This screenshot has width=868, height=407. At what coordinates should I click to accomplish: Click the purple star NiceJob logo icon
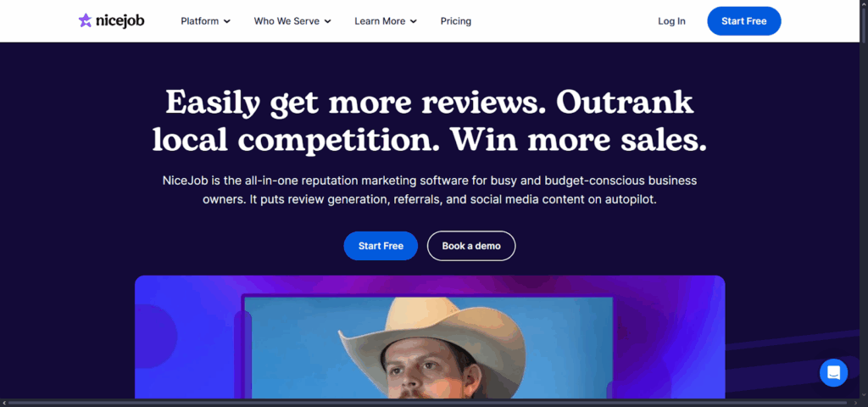pyautogui.click(x=86, y=21)
